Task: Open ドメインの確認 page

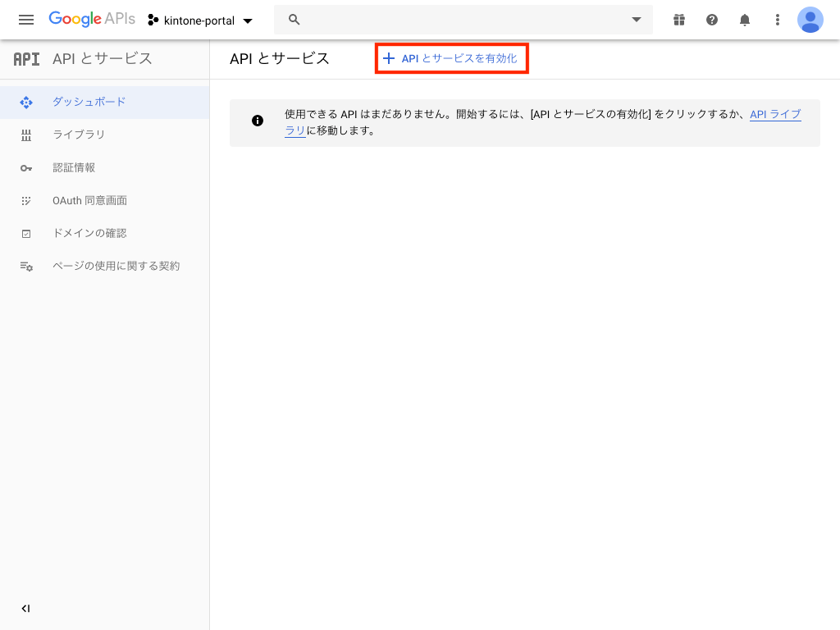Action: tap(89, 233)
